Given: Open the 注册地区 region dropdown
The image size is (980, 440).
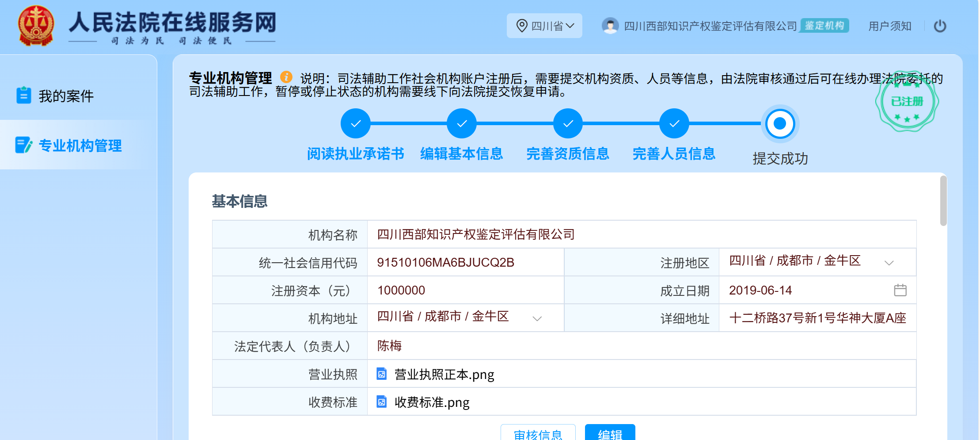Looking at the screenshot, I should point(817,262).
